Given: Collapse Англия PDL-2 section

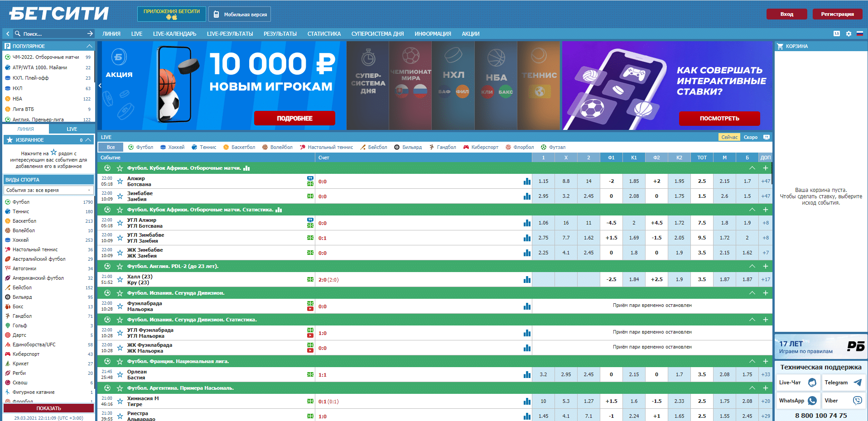Looking at the screenshot, I should tap(752, 266).
